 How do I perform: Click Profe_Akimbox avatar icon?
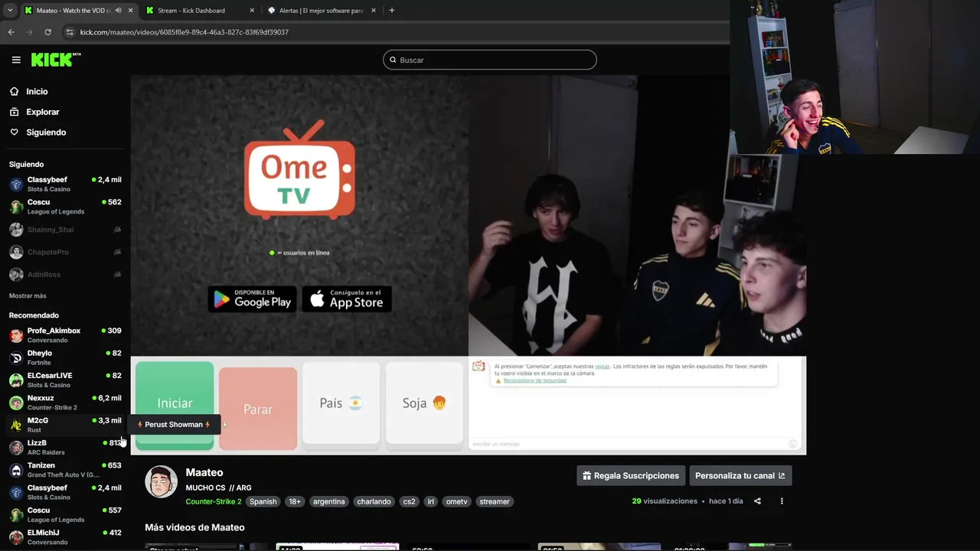[x=16, y=335]
